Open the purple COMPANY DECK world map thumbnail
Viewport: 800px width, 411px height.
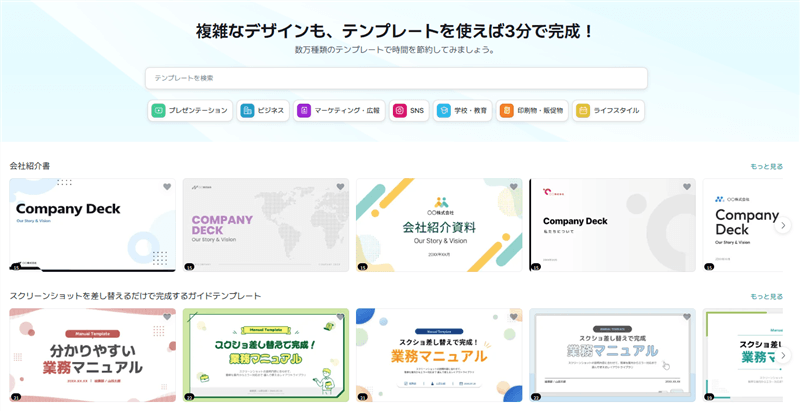[266, 225]
